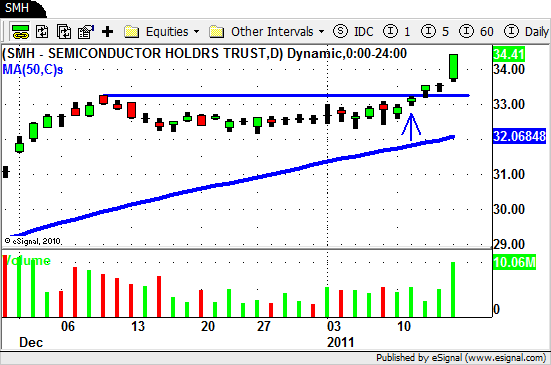Switch to the 5 minute interval
Screen dimensions: 551x365
pyautogui.click(x=435, y=32)
